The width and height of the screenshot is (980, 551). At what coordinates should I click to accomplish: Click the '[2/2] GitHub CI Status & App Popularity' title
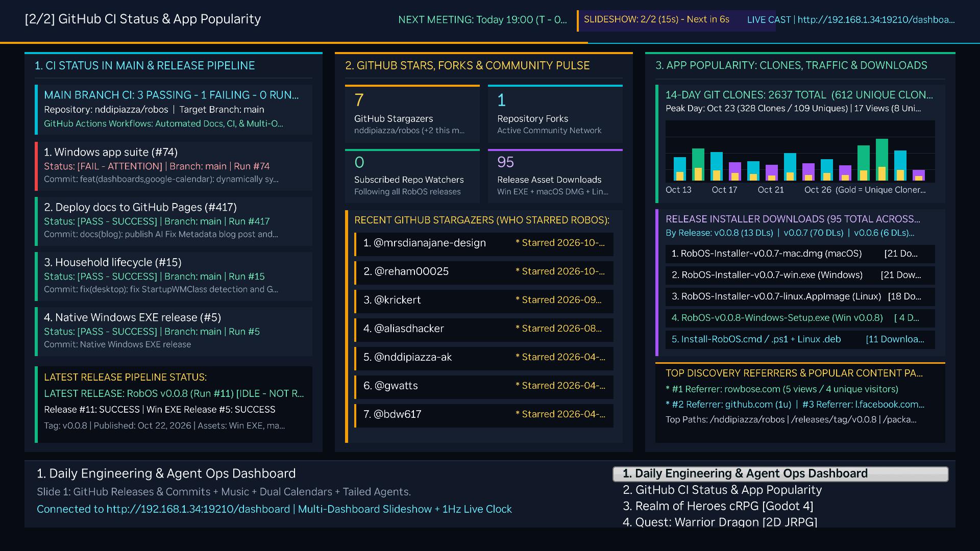pos(143,19)
